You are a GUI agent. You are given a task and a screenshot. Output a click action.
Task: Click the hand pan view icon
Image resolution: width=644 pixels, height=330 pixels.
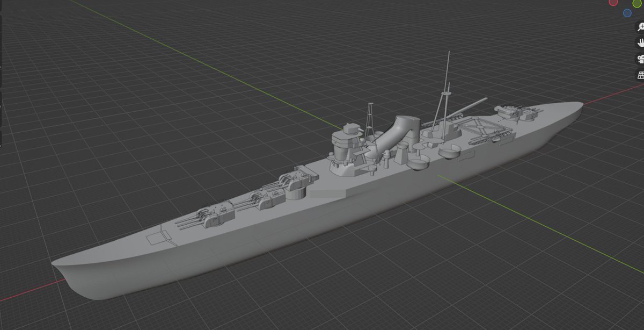pos(640,42)
